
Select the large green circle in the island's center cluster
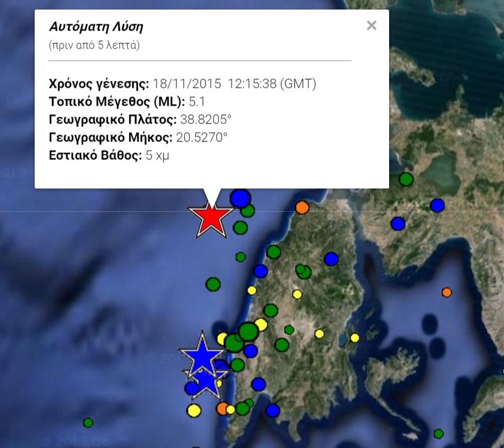[248, 333]
